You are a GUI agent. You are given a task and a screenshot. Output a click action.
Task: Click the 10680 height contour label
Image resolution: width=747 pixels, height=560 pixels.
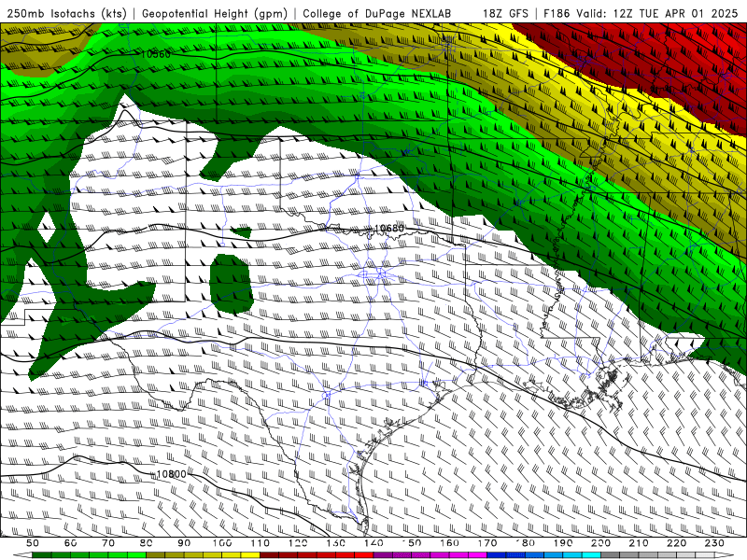[x=389, y=229]
